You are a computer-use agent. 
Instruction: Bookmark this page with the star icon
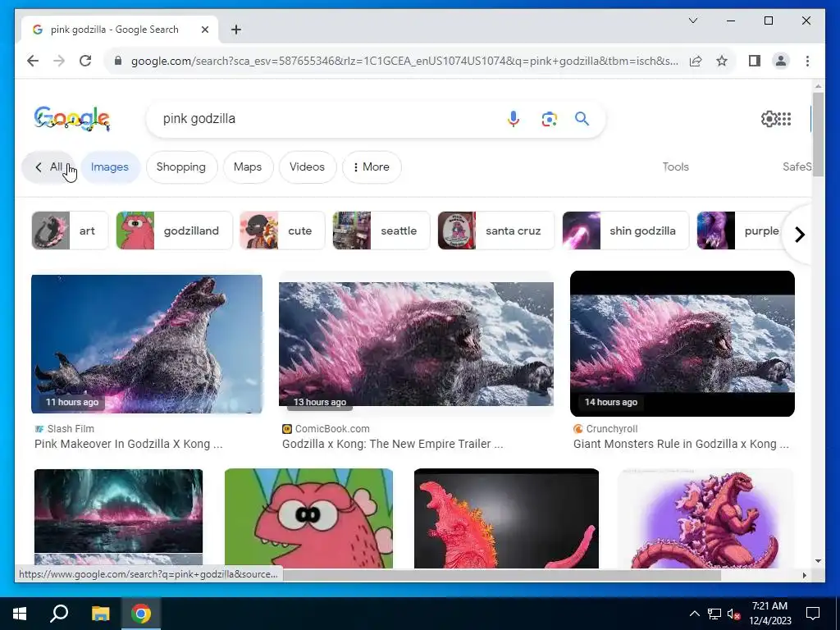(722, 61)
